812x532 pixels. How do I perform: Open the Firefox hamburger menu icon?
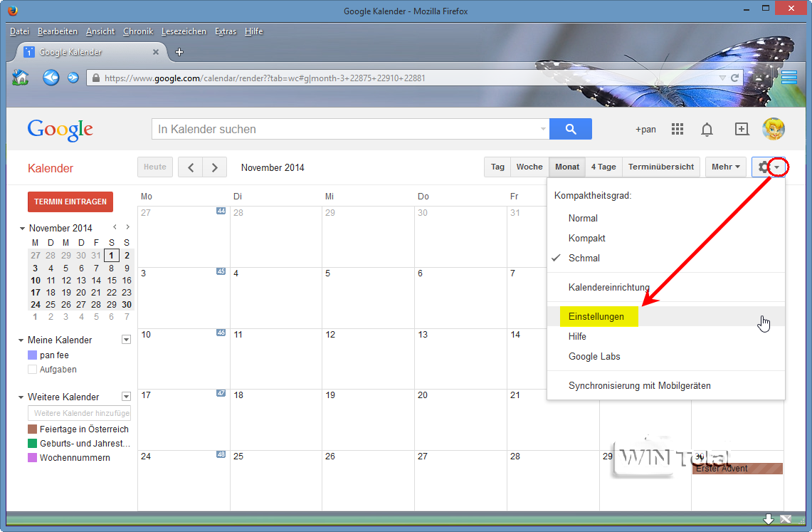pyautogui.click(x=789, y=77)
